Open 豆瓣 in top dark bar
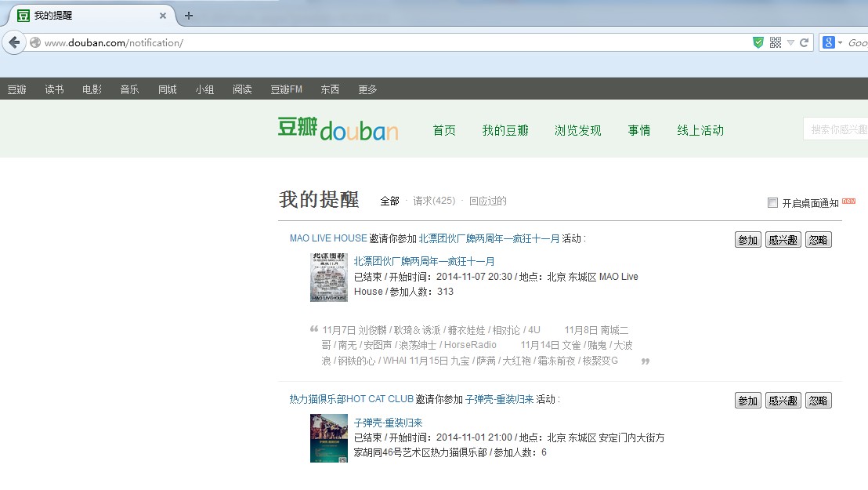The width and height of the screenshot is (868, 490). point(16,89)
